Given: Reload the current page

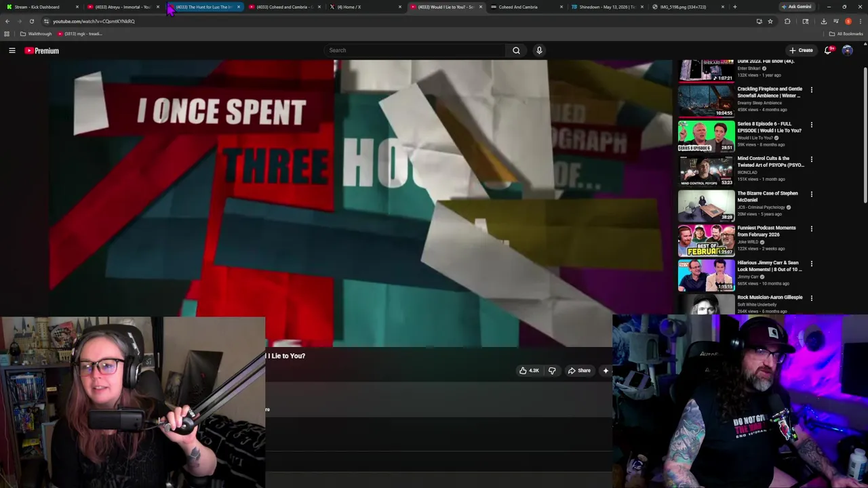Looking at the screenshot, I should [31, 21].
